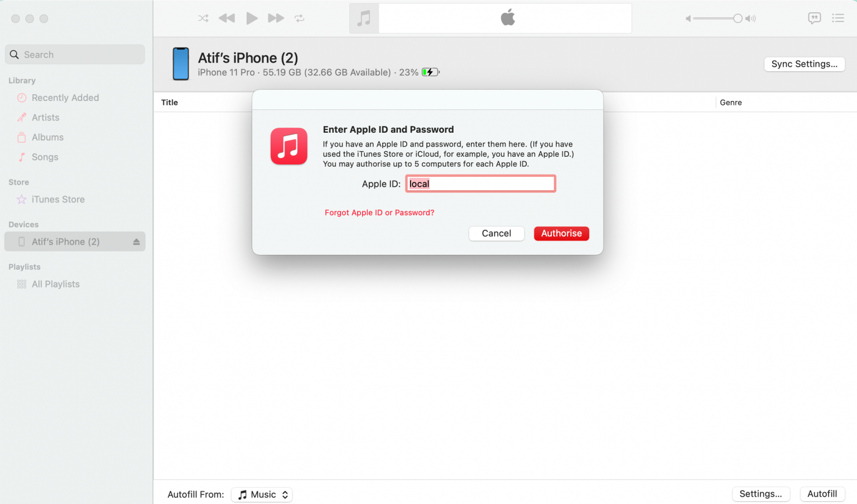Screen dimensions: 857x504
Task: Skip forward with the fast-forward control
Action: pyautogui.click(x=276, y=18)
